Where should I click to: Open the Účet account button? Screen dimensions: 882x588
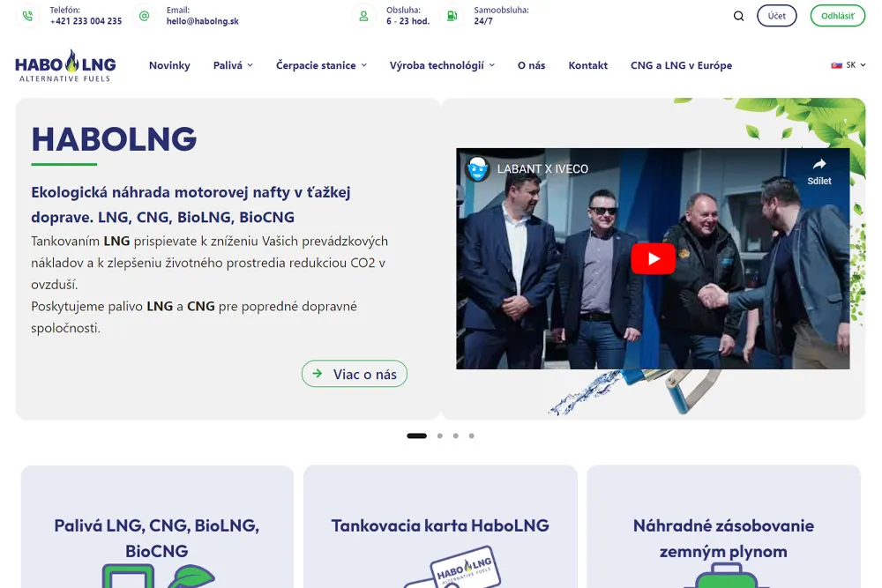pos(776,16)
